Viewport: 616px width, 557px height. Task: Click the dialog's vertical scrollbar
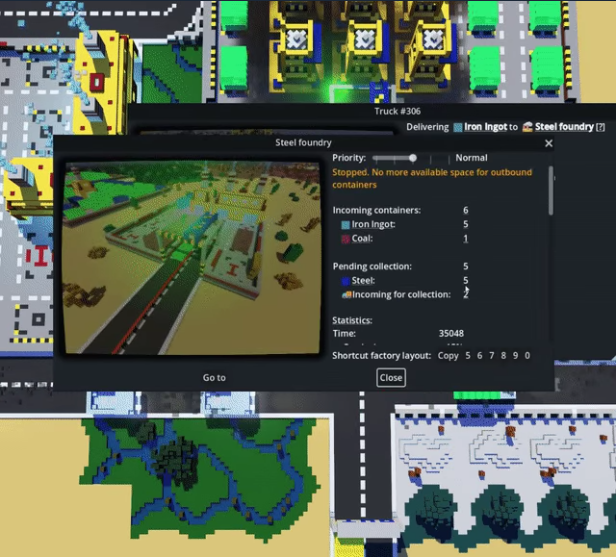click(x=551, y=190)
